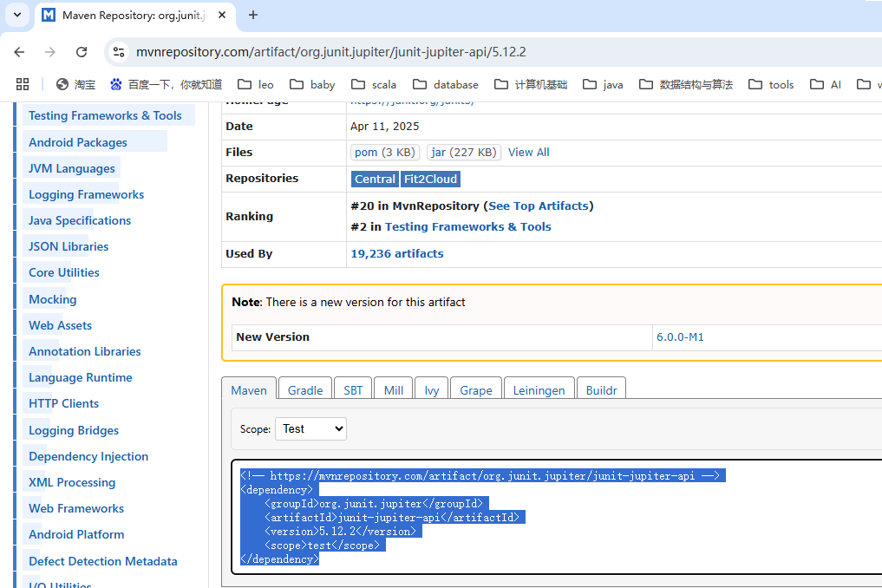This screenshot has width=882, height=588.
Task: Open Testing Frameworks & Tools sidebar category
Action: (x=105, y=115)
